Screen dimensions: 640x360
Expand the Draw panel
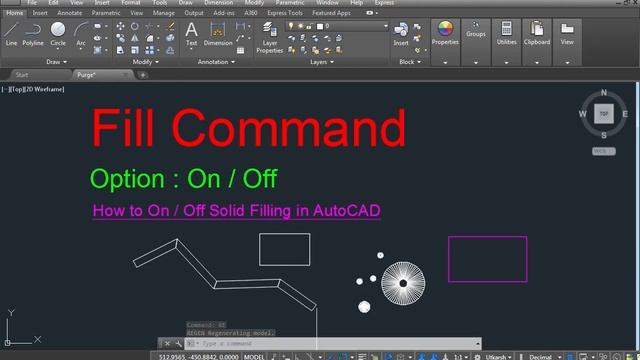[56, 62]
